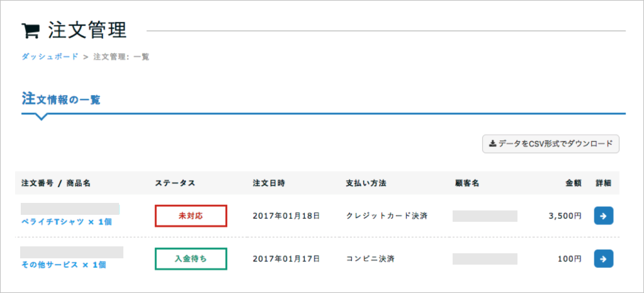Click the 顧客名 column header
Screen dimensions: 644x293
pos(467,183)
